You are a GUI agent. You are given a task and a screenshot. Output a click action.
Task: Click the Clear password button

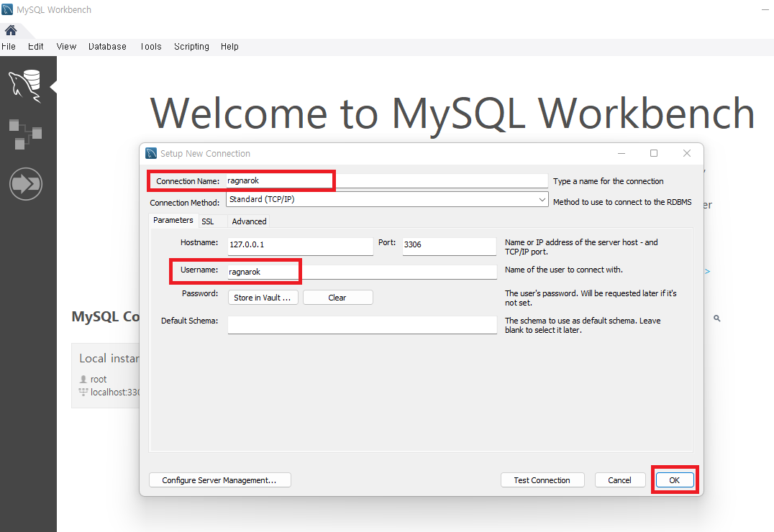click(337, 298)
